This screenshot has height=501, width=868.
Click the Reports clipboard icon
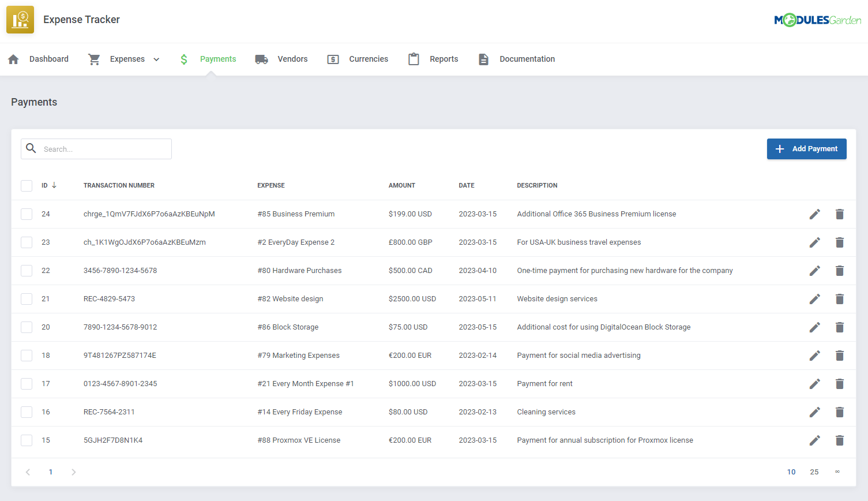[x=414, y=59]
